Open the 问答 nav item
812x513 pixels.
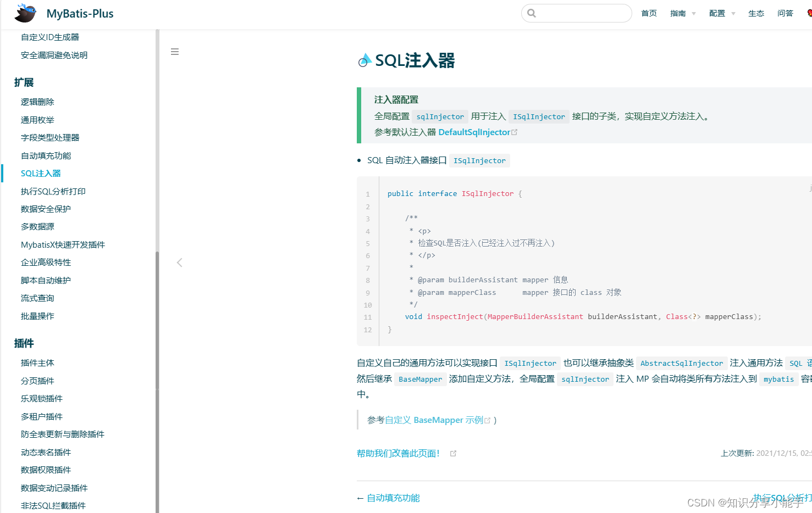pyautogui.click(x=785, y=13)
